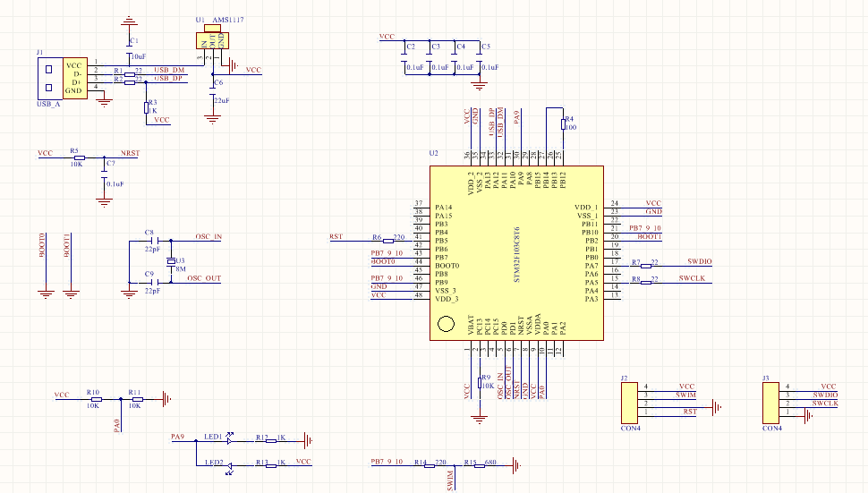
Task: Select the J3 CON4 header symbol
Action: click(771, 403)
